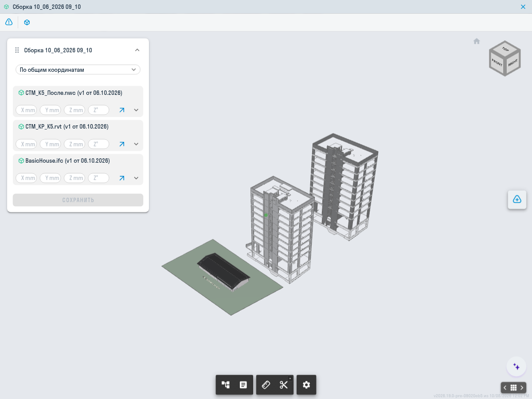Click the arrow icon for СТМ_КР_К5.rvt
The image size is (532, 399).
122,144
